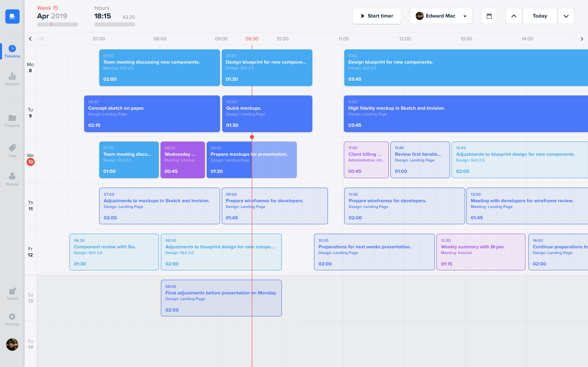
Task: Click the week progress bar under Apr 2019
Action: (57, 24)
